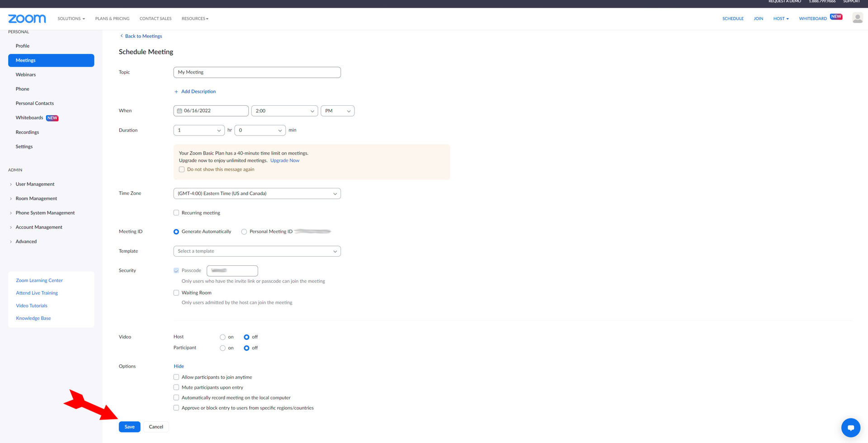Open Phone in sidebar
The image size is (868, 443).
tap(22, 90)
